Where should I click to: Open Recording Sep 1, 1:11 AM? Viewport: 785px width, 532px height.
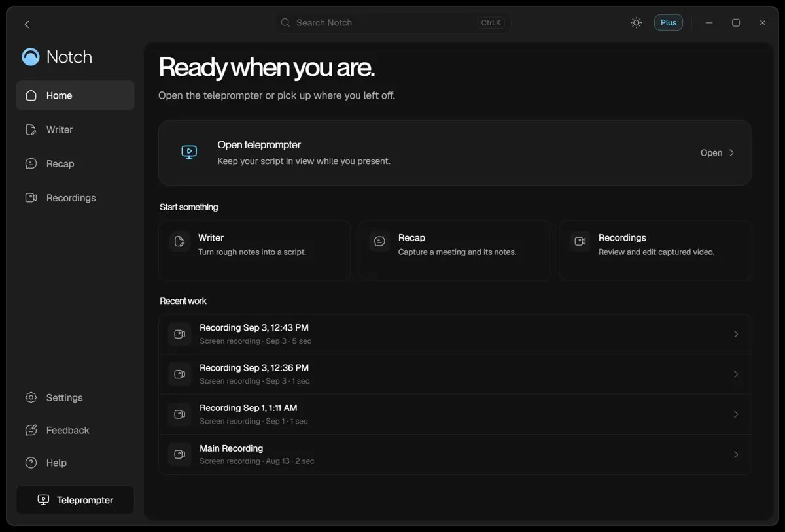[x=455, y=414]
